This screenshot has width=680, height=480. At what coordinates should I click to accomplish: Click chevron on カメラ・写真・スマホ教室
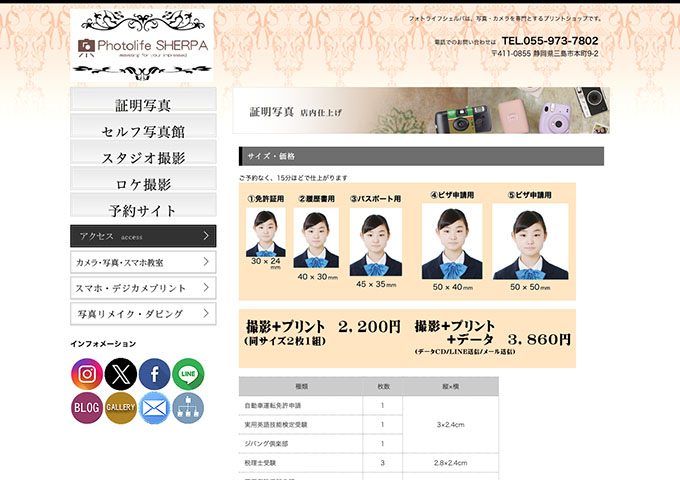coord(205,262)
